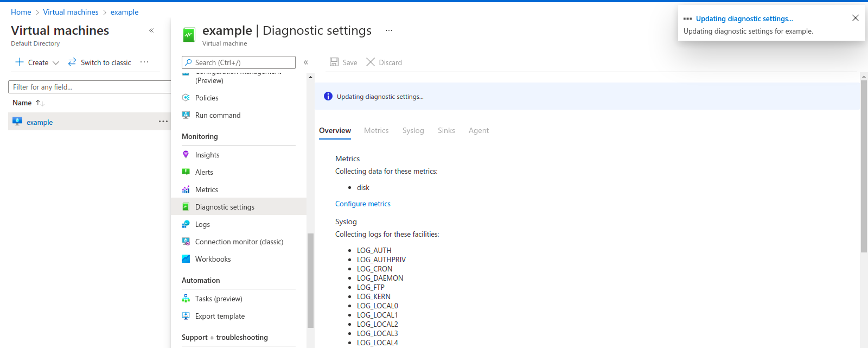Click the Save disk icon
Image resolution: width=868 pixels, height=348 pixels.
[x=334, y=62]
